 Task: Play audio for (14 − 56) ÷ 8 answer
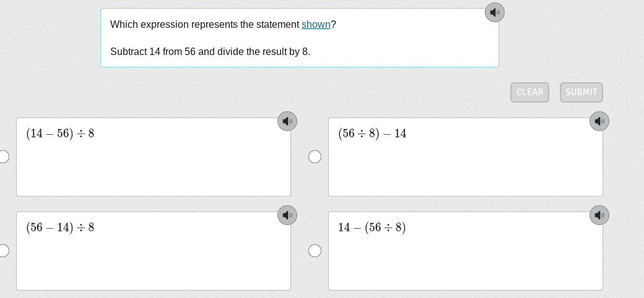point(287,121)
